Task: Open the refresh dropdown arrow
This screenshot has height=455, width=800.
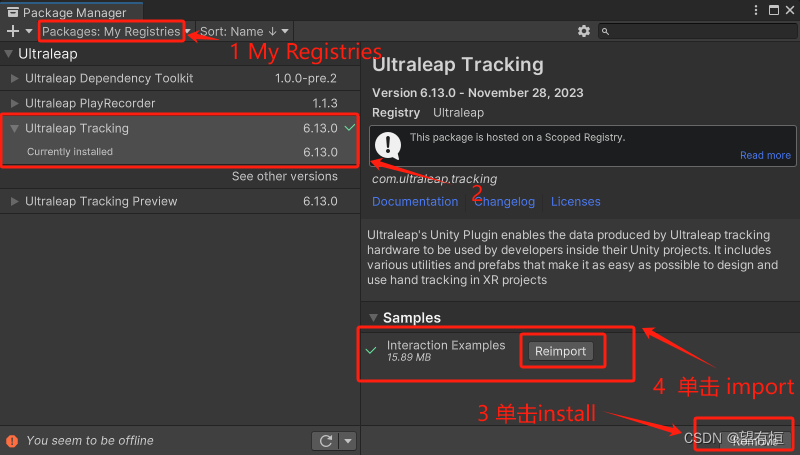Action: [348, 441]
